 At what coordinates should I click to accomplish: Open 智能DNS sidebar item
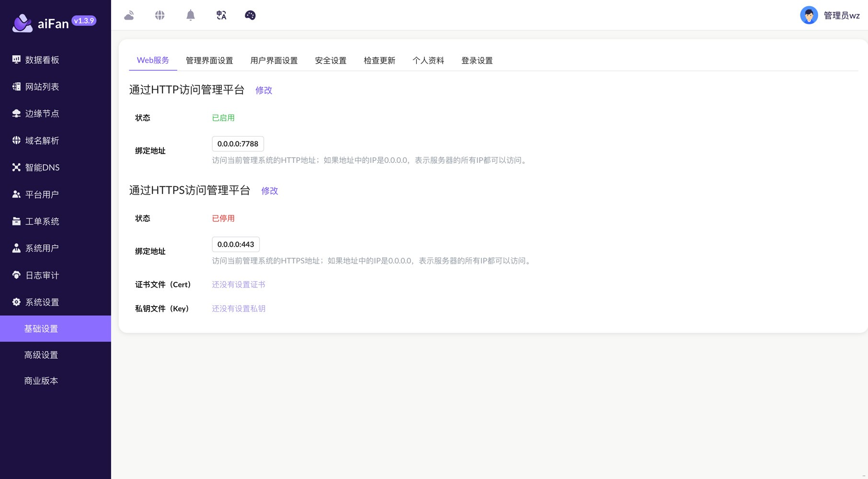coord(42,168)
